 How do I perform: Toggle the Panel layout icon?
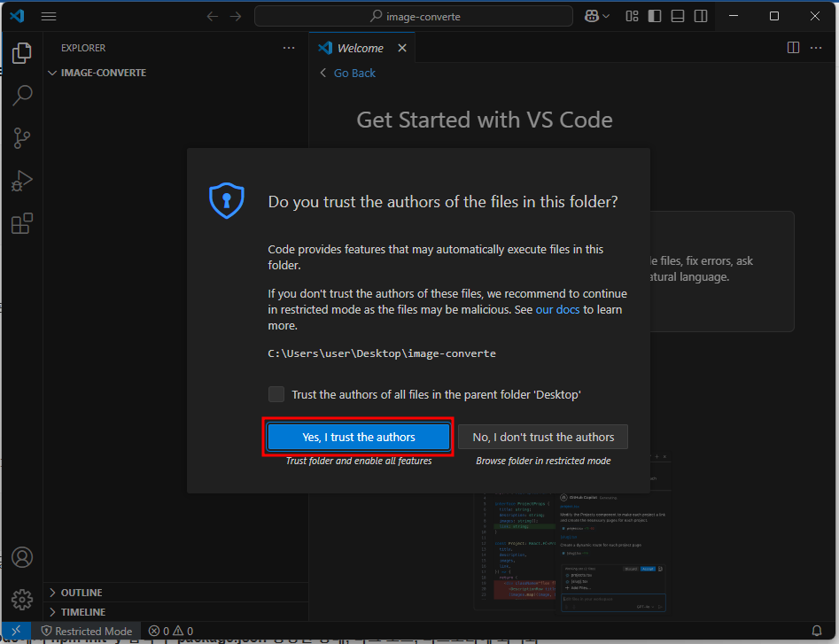tap(678, 16)
